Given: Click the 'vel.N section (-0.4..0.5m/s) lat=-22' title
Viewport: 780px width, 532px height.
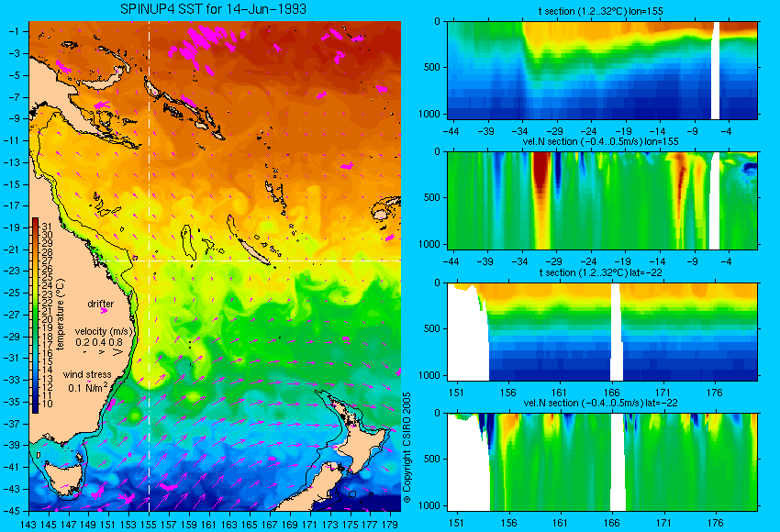Looking at the screenshot, I should click(600, 403).
